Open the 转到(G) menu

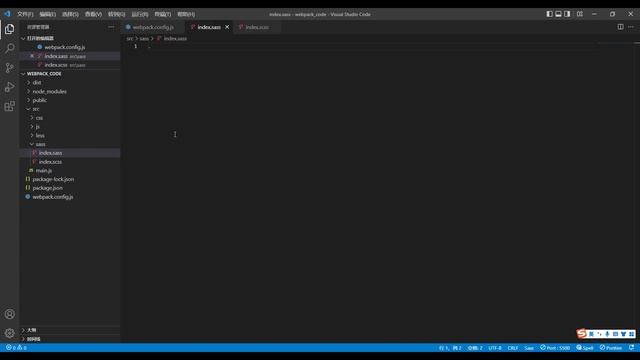click(116, 14)
